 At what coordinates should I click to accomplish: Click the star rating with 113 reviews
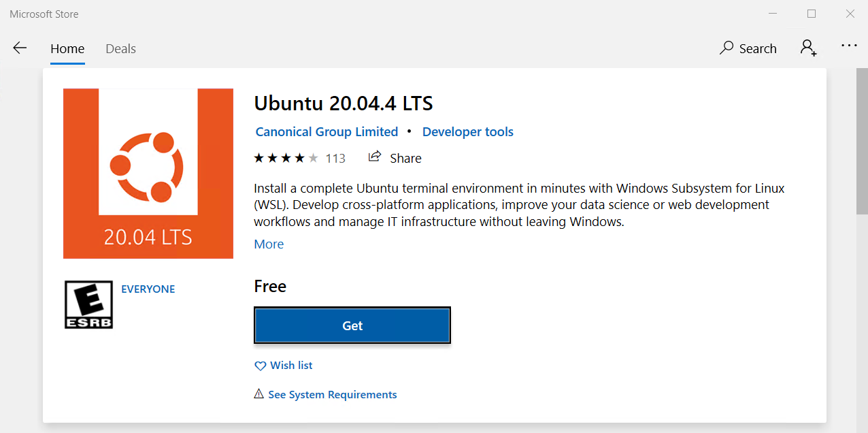tap(299, 159)
